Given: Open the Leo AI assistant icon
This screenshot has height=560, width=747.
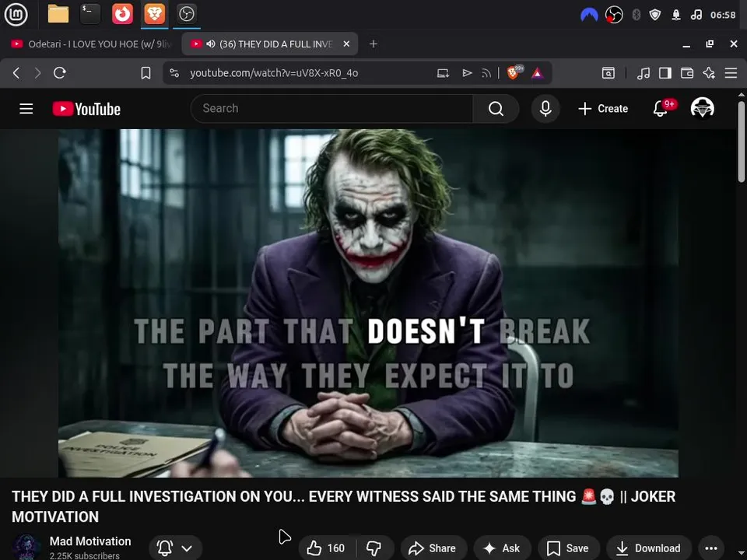Looking at the screenshot, I should pyautogui.click(x=709, y=73).
